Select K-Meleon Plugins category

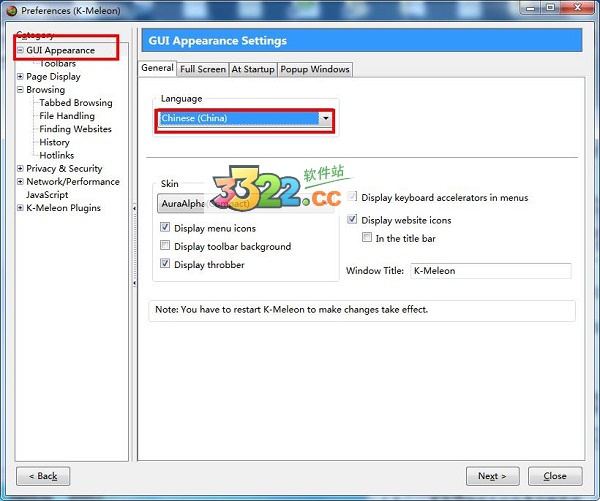coord(63,208)
